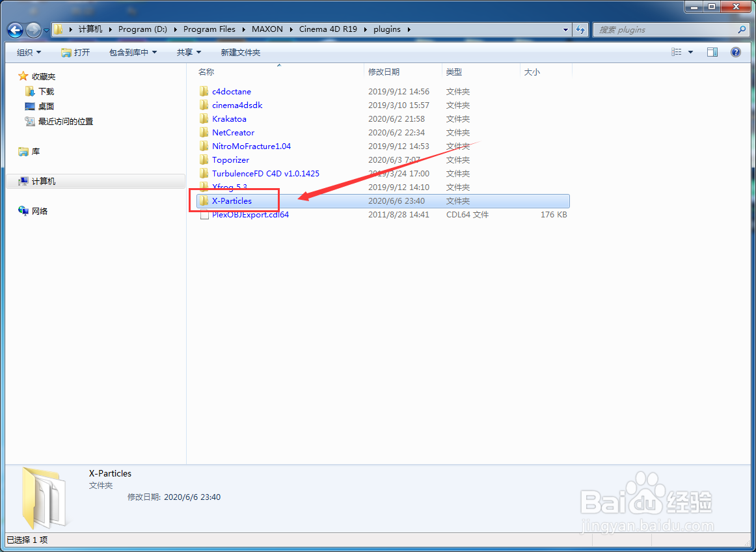Open the view options dropdown arrow
Viewport: 756px width, 552px height.
(x=690, y=52)
